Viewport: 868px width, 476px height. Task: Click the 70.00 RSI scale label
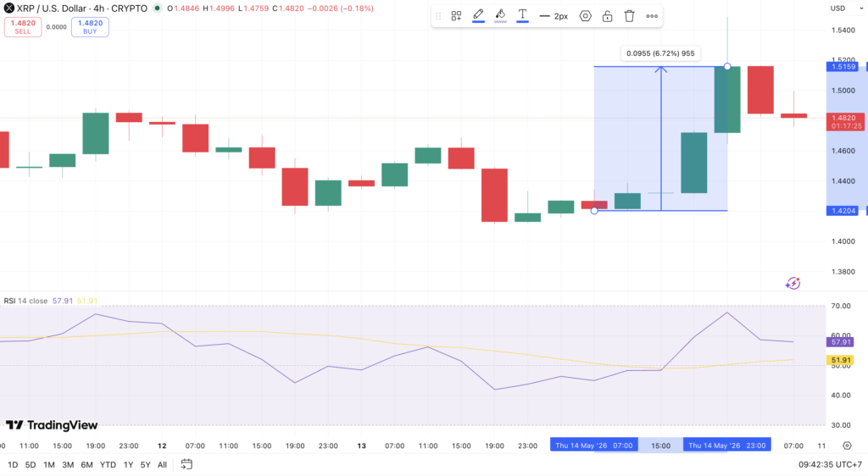coord(841,306)
